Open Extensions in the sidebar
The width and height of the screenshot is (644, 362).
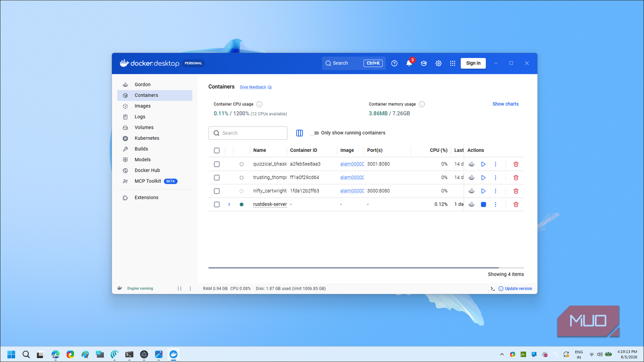(x=155, y=198)
